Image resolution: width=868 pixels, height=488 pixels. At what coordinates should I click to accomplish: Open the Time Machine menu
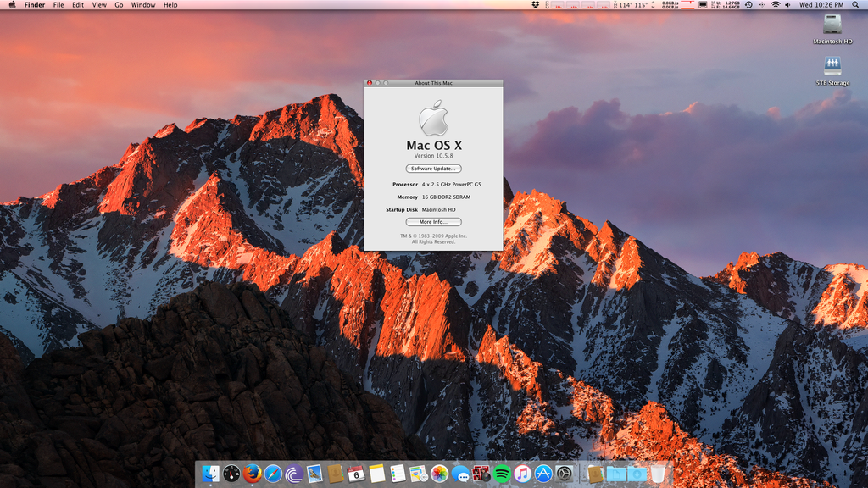click(x=748, y=5)
